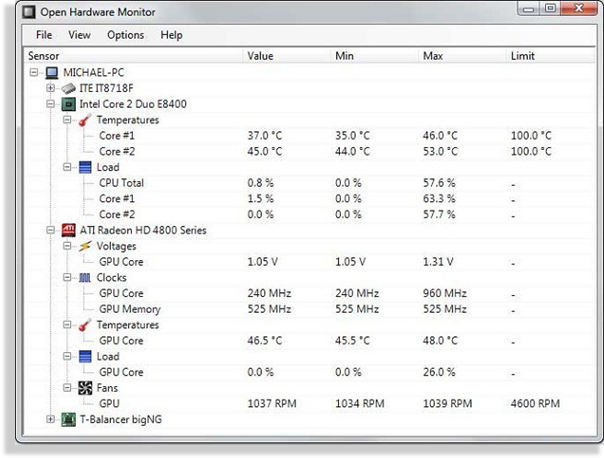Click the Clocks waveform icon
This screenshot has width=604, height=458.
coord(85,278)
